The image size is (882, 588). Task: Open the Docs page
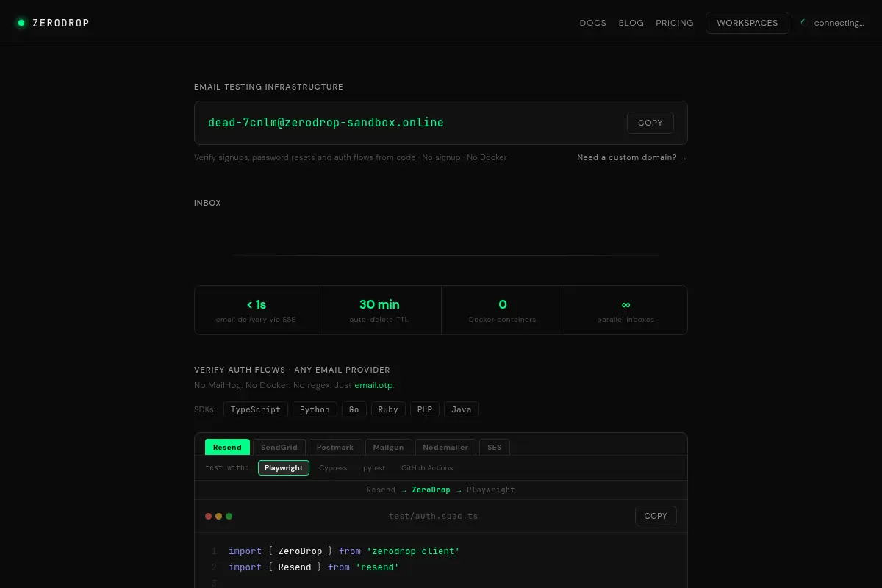(593, 23)
